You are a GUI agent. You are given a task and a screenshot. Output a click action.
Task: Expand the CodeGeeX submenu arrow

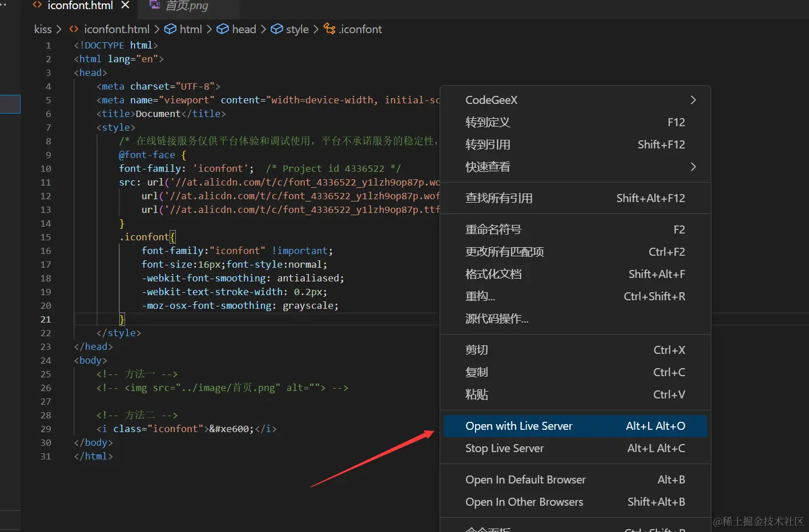point(693,100)
